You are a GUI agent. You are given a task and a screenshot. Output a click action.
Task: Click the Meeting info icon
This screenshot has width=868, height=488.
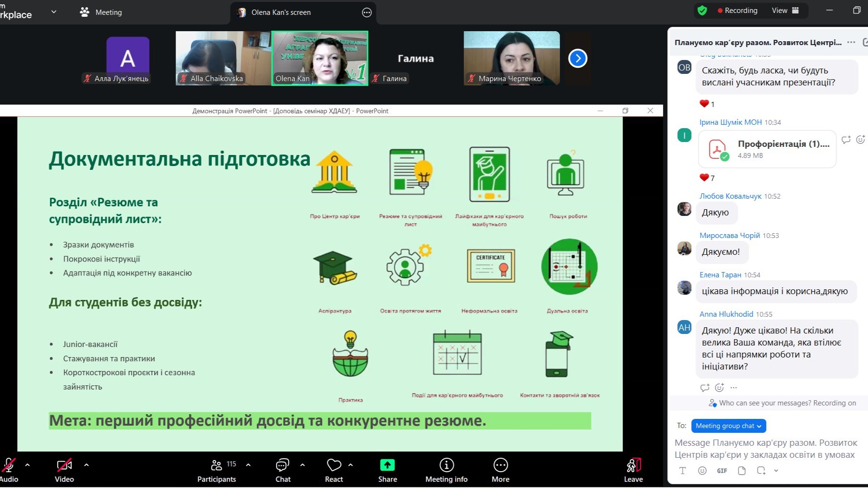(446, 470)
